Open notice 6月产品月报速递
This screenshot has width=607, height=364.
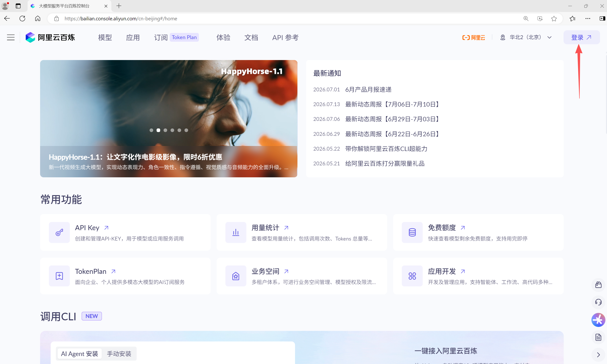368,90
